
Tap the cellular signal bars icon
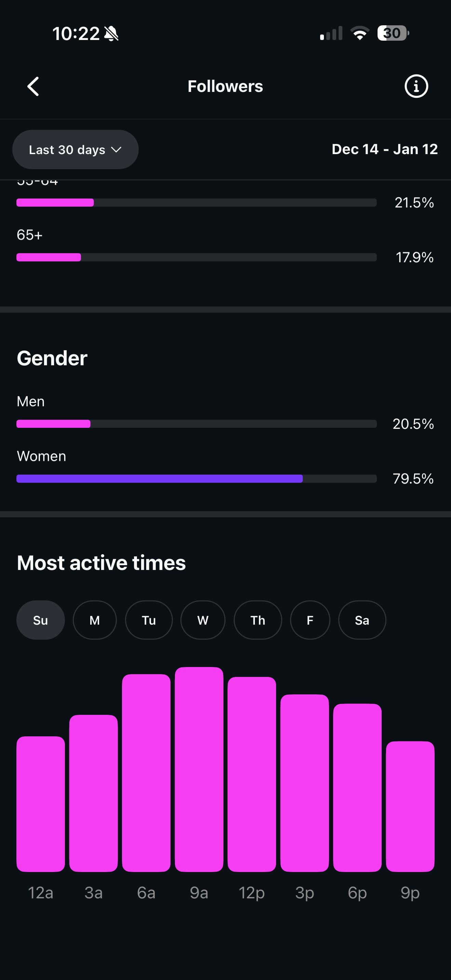331,33
